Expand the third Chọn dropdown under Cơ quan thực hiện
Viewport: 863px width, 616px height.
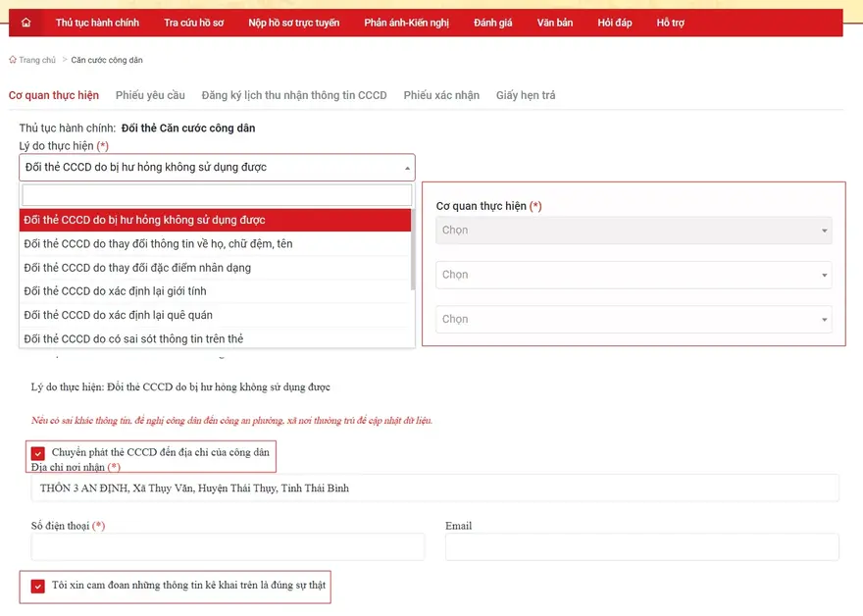635,319
